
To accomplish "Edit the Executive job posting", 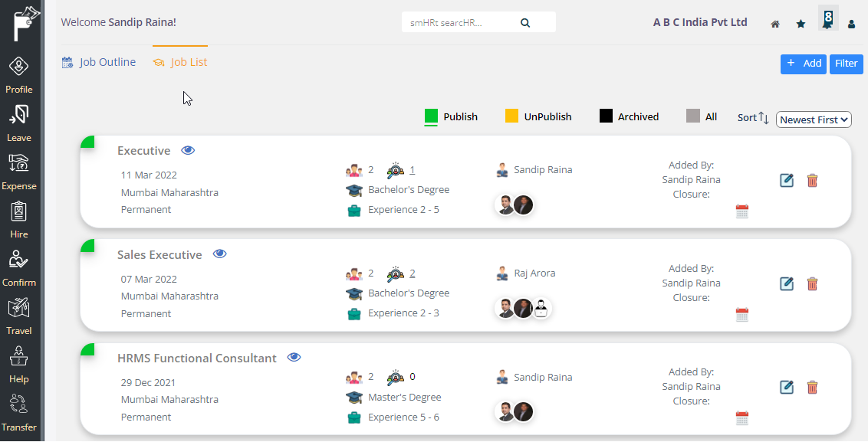I will pyautogui.click(x=786, y=180).
